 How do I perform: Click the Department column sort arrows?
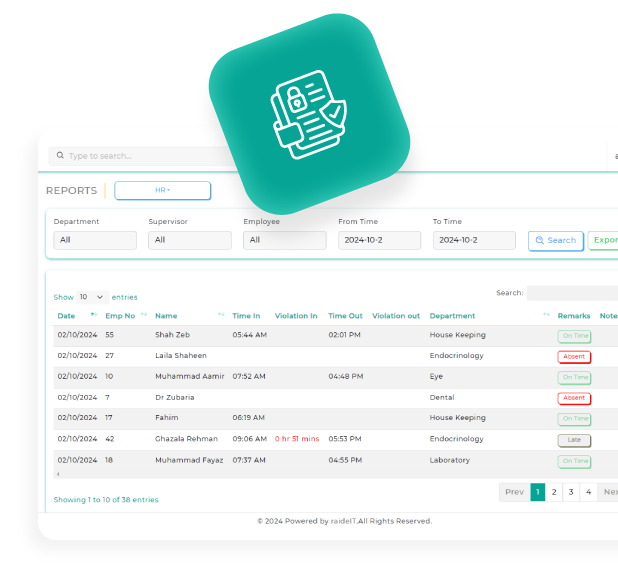[546, 315]
